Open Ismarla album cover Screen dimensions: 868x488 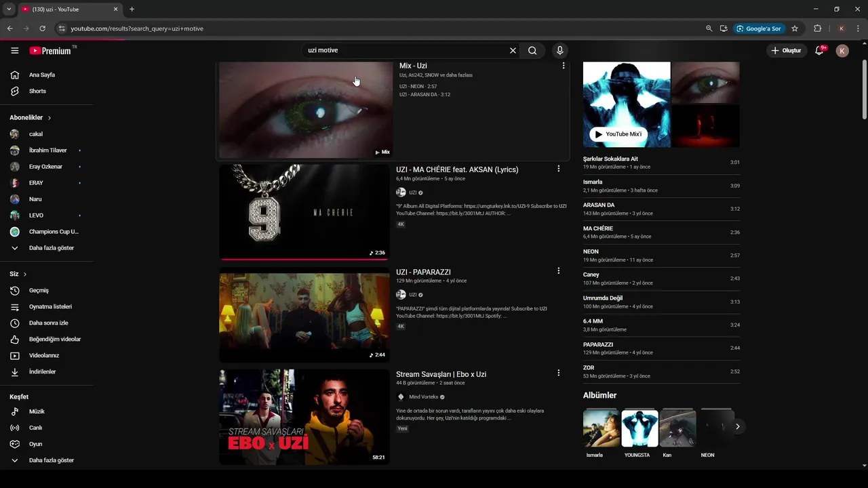(601, 428)
